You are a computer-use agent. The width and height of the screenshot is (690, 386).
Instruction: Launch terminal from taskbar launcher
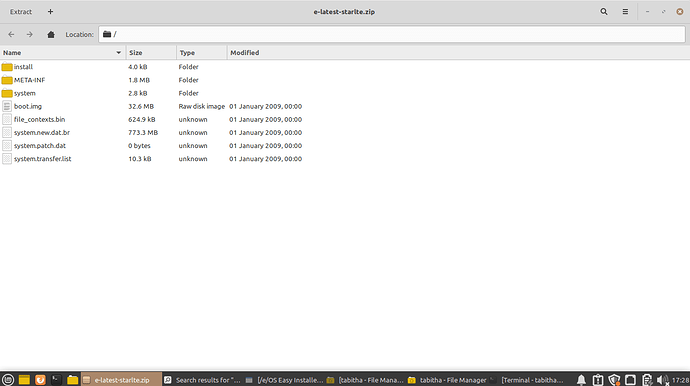click(56, 379)
